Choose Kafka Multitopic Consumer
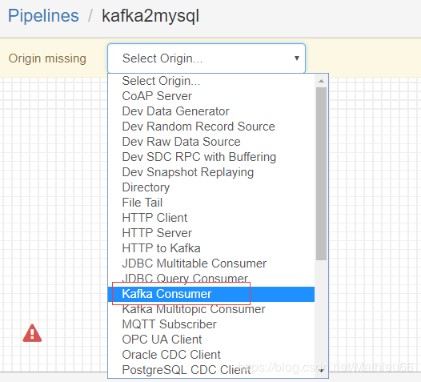This screenshot has height=382, width=421. click(x=211, y=309)
